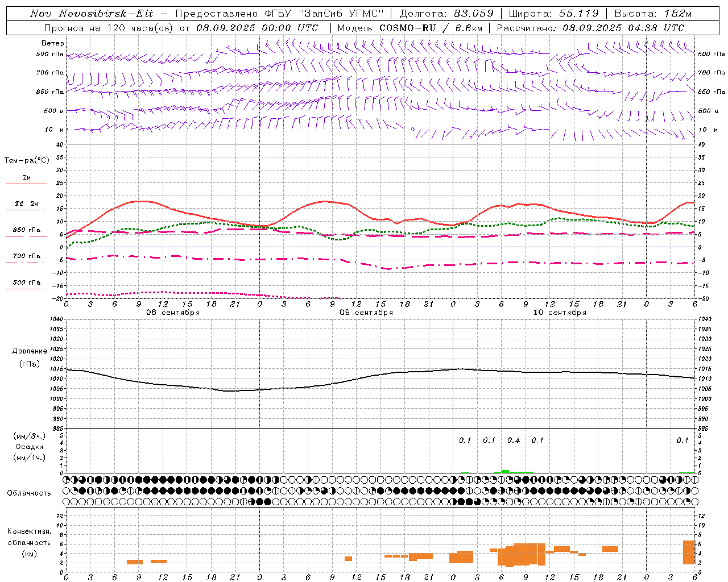This screenshot has height=582, width=728.
Task: Click the Облачность cloudiness label
Action: pos(29,493)
